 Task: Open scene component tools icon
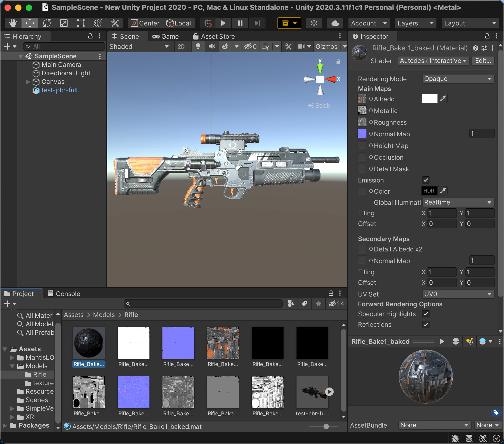[288, 47]
